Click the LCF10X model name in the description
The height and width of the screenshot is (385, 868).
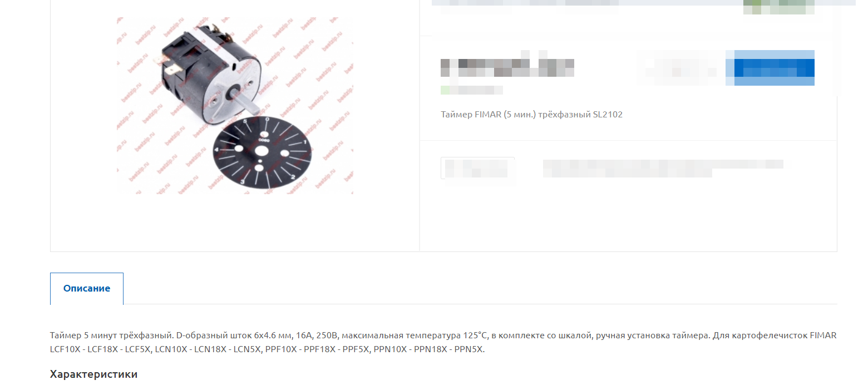(66, 350)
